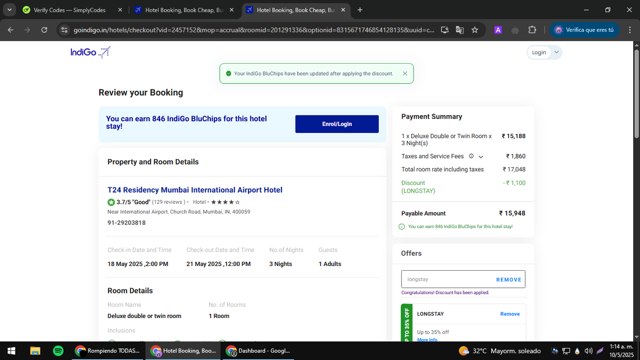Click REMOVE in the coupon input field
640x360 pixels.
[x=509, y=280]
